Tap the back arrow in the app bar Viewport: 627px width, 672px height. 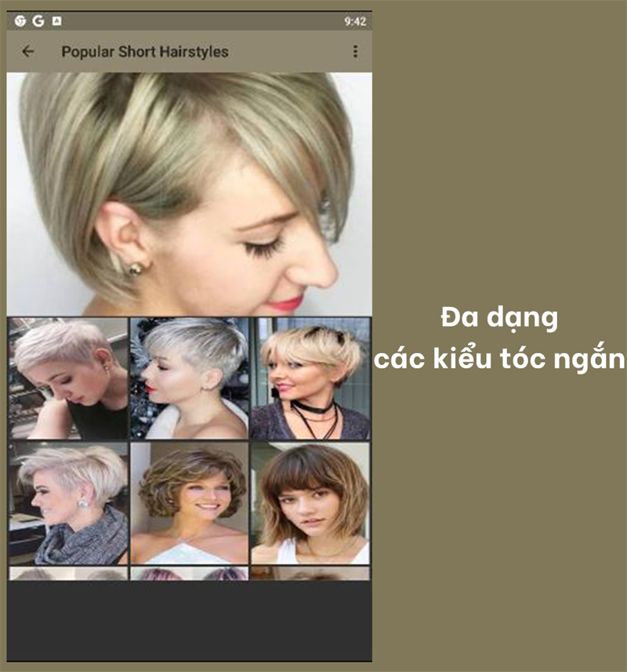coord(28,52)
